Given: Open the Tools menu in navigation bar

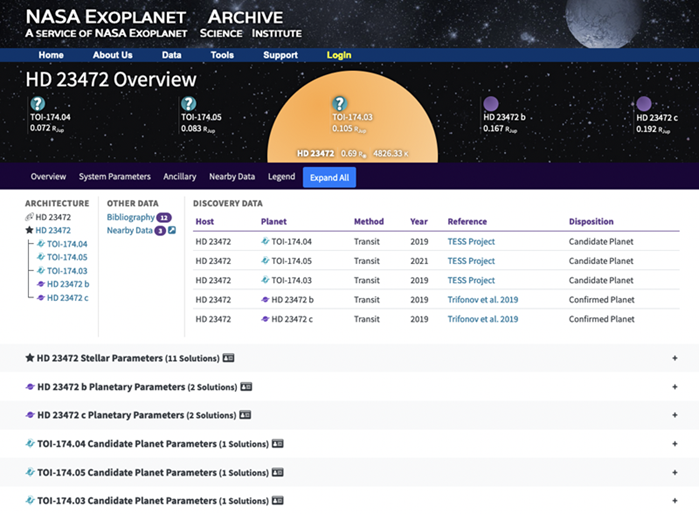Looking at the screenshot, I should tap(222, 55).
